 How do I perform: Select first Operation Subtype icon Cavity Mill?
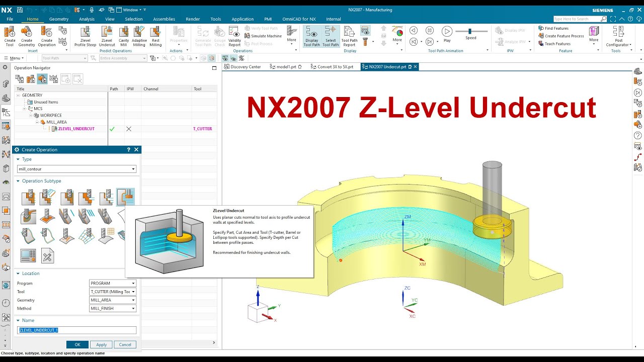(x=28, y=197)
